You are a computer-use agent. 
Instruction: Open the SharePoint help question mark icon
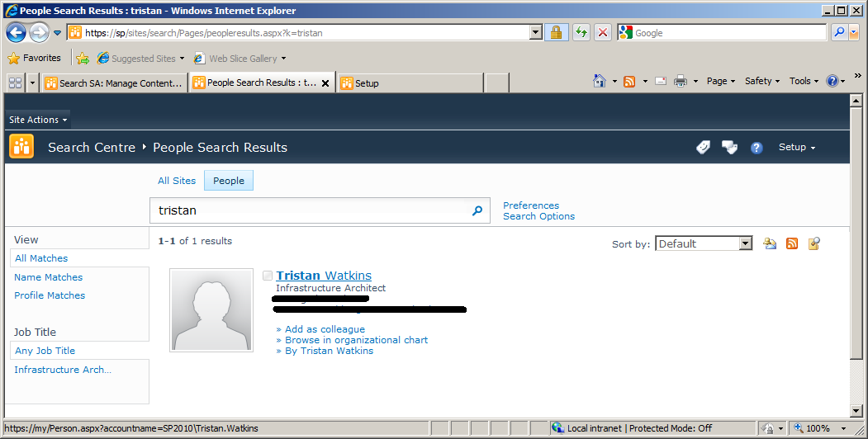click(x=757, y=148)
